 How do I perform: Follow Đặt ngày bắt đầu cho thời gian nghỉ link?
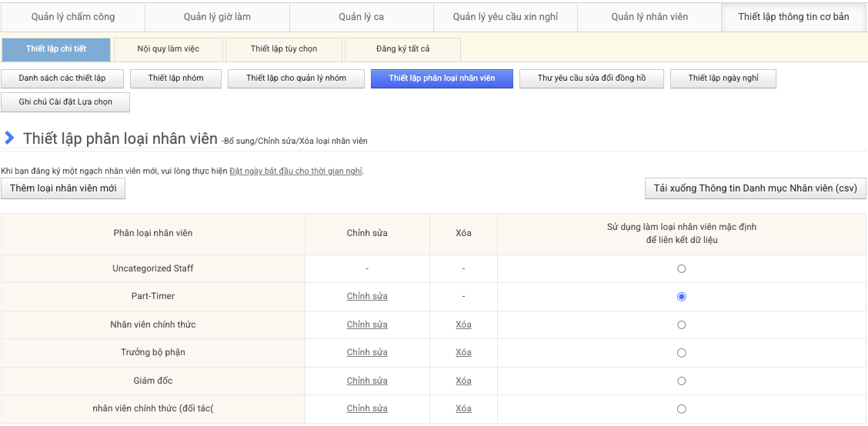295,171
